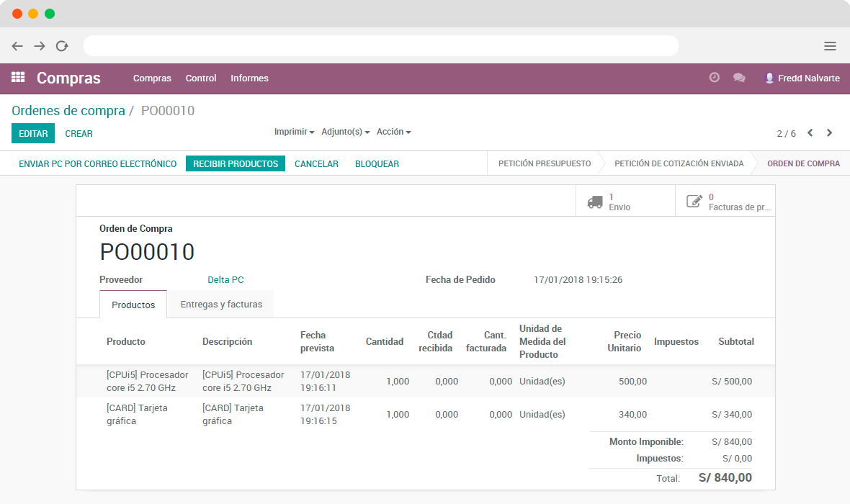This screenshot has height=504, width=850.
Task: Navigate back using browser arrow
Action: pos(17,45)
